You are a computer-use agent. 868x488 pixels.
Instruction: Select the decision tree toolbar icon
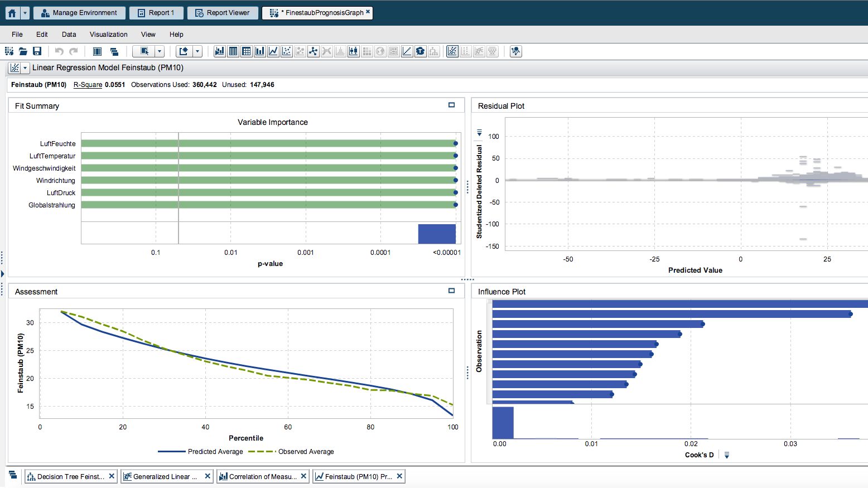click(x=434, y=51)
